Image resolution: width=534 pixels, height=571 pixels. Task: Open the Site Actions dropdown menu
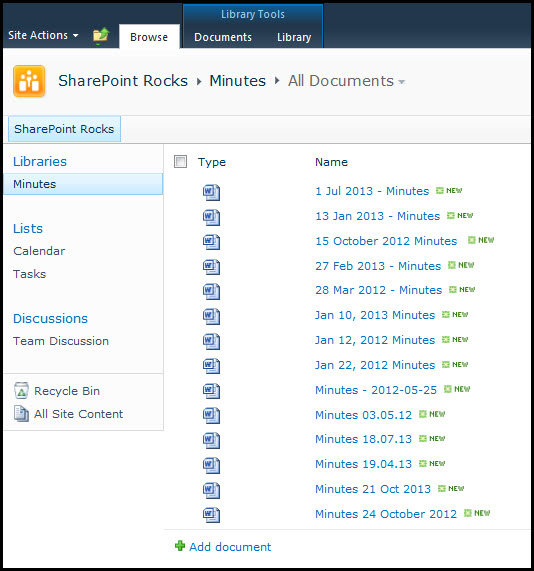pos(43,35)
